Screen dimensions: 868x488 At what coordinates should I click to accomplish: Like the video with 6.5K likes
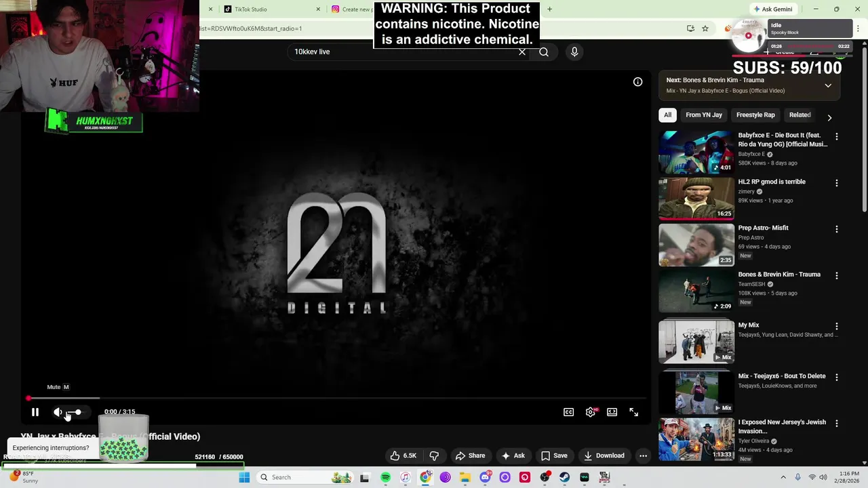pyautogui.click(x=403, y=455)
